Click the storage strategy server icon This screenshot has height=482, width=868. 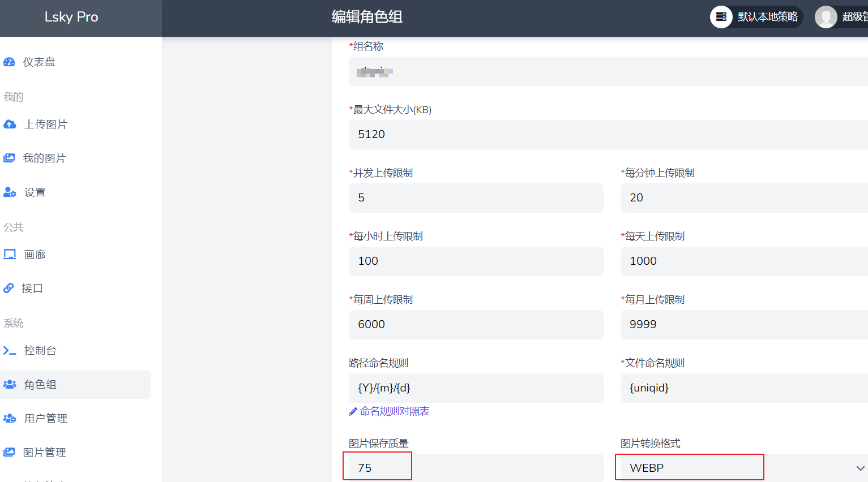pyautogui.click(x=721, y=17)
